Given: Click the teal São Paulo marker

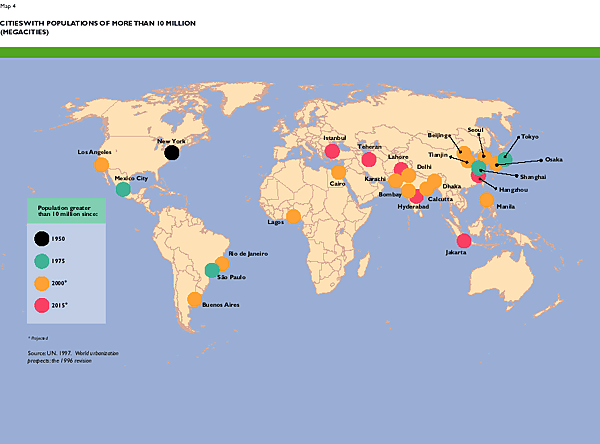Looking at the screenshot, I should (x=211, y=269).
